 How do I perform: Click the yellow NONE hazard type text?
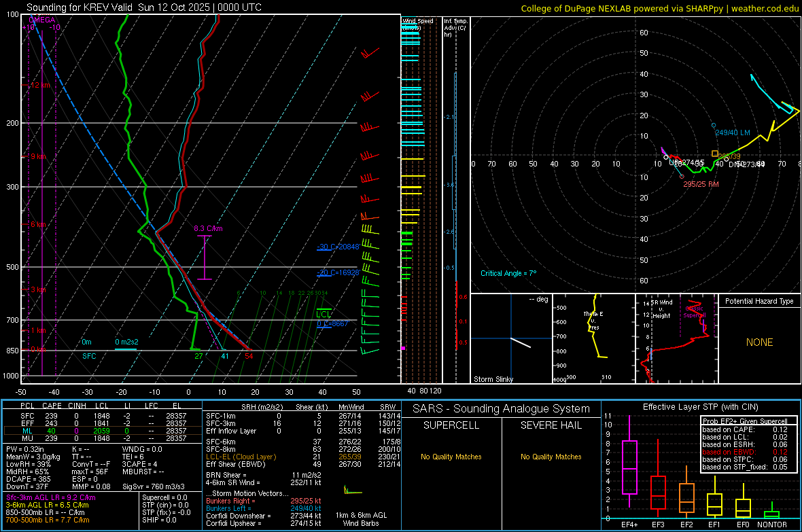(x=759, y=342)
